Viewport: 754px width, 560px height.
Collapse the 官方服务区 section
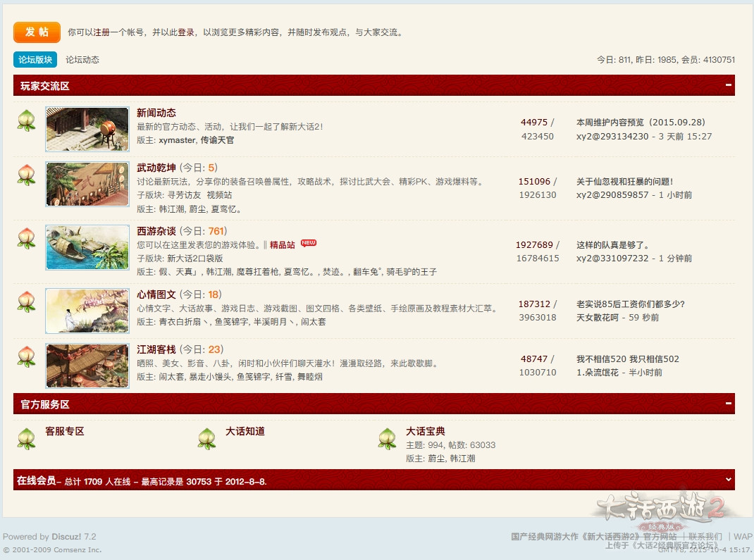(728, 404)
